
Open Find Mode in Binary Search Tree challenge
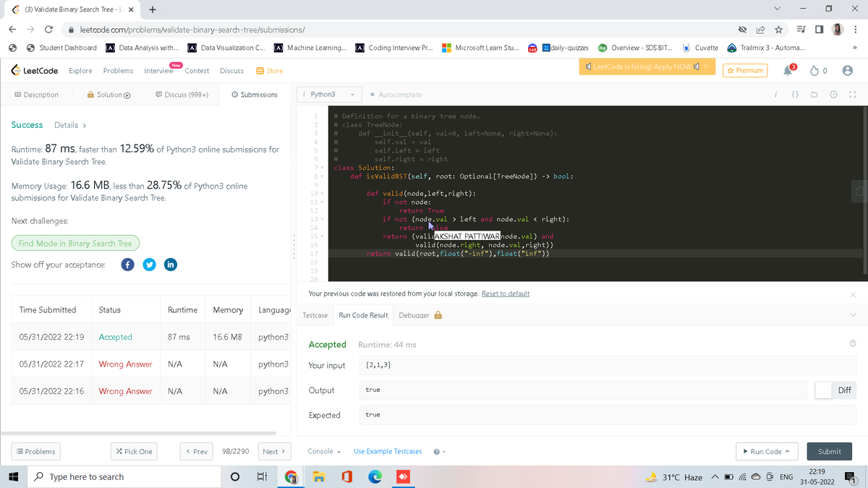75,244
